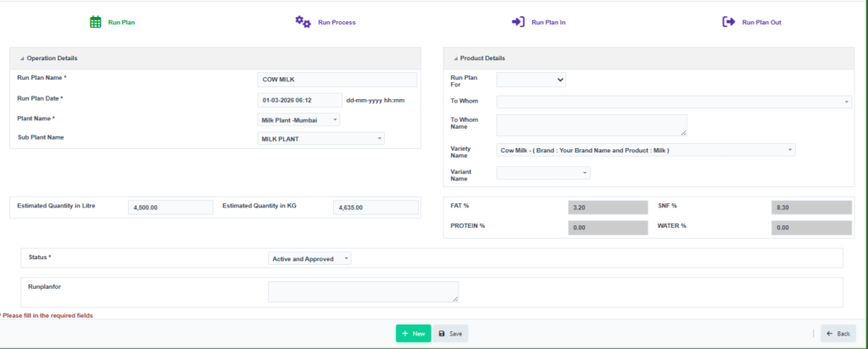Viewport: 868px width, 349px height.
Task: Click the Run Plan Out arrow icon
Action: pyautogui.click(x=728, y=22)
